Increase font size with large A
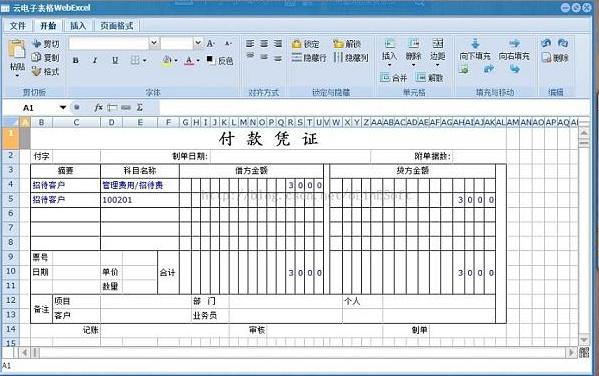Viewport: 599px width, 376px height. click(x=210, y=44)
